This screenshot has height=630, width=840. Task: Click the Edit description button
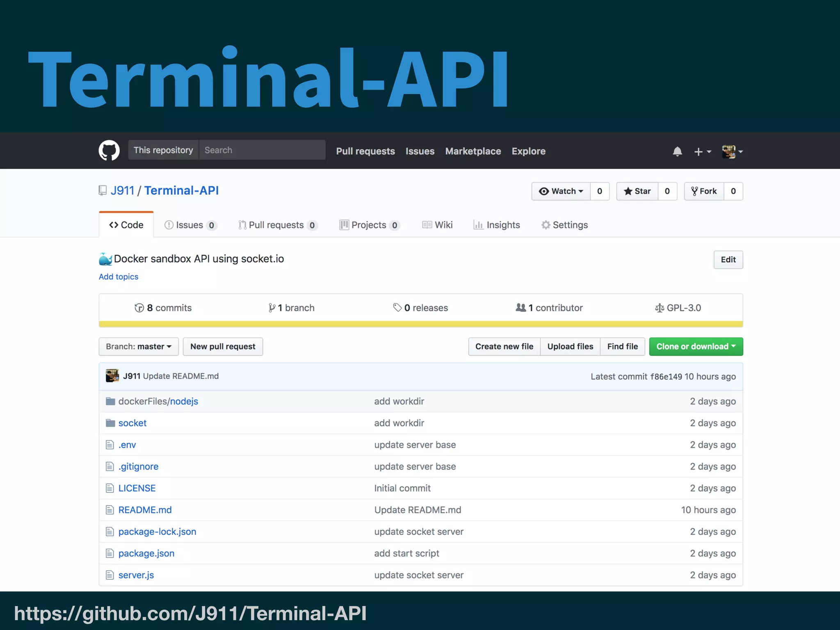click(728, 260)
